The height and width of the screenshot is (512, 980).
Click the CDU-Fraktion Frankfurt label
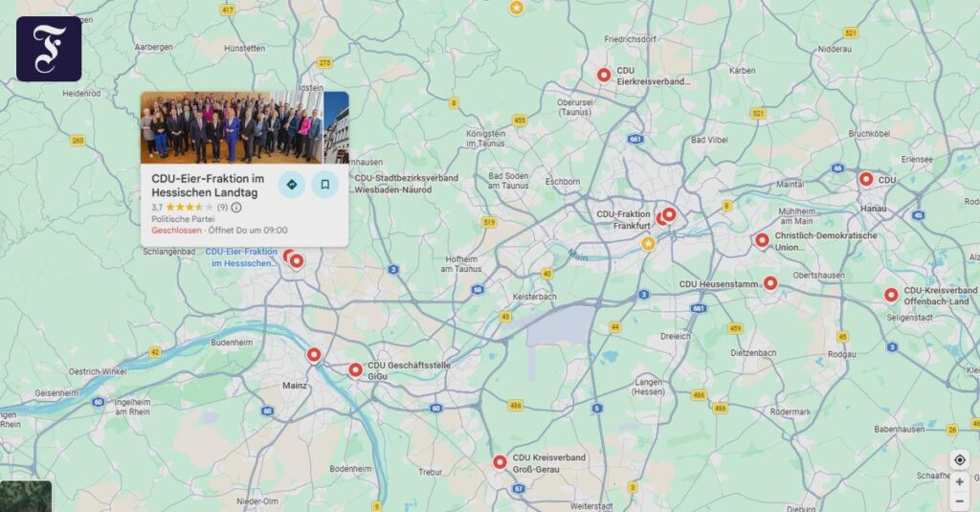click(624, 219)
